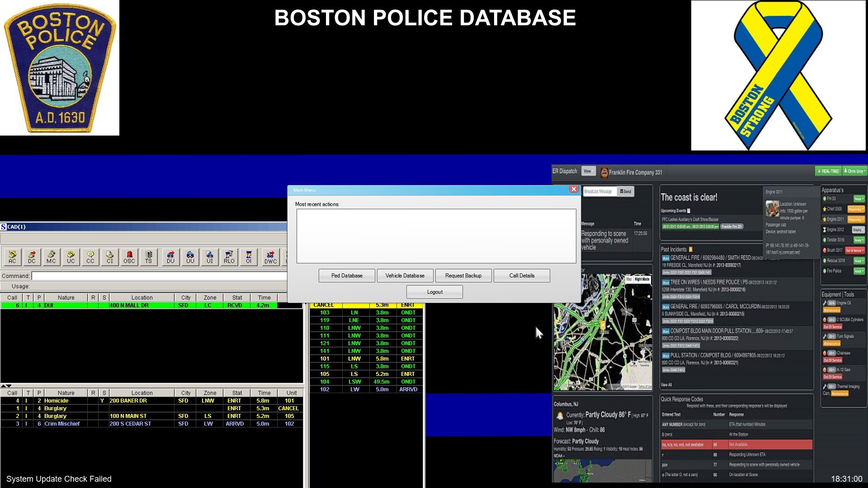The image size is (868, 488).
Task: Click the Nature column header in lower call list
Action: (x=66, y=393)
